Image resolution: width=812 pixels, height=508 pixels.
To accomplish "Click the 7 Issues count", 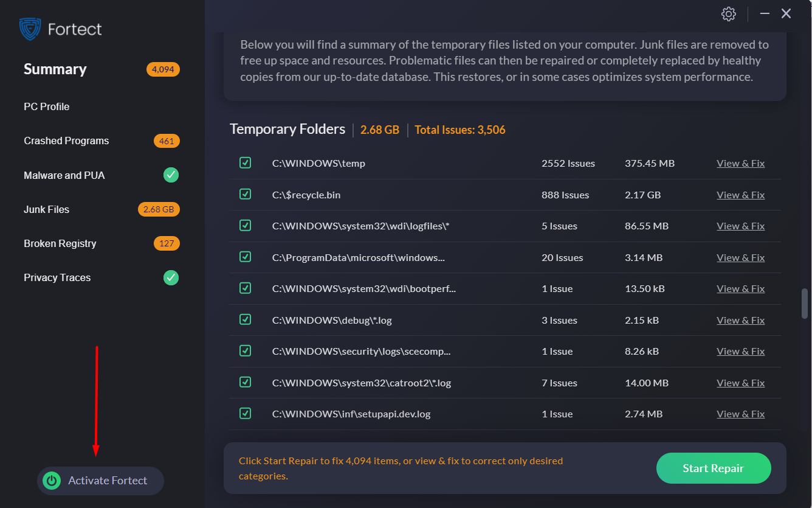I will click(559, 383).
